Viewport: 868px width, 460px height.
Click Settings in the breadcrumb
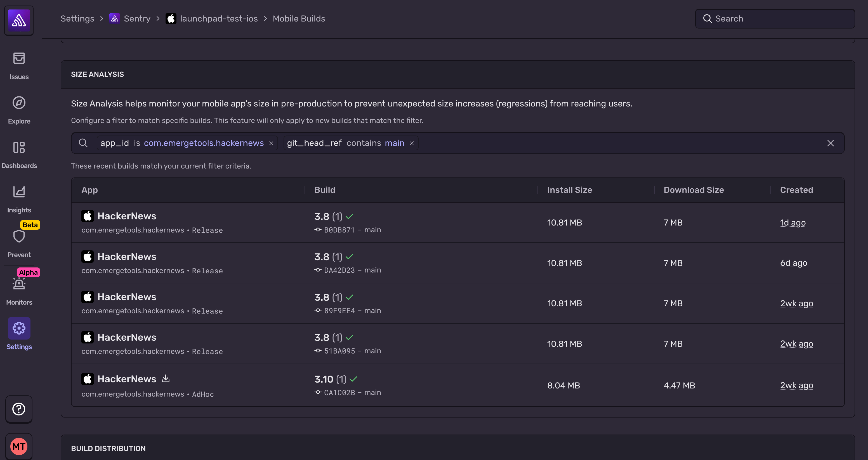[x=77, y=18]
